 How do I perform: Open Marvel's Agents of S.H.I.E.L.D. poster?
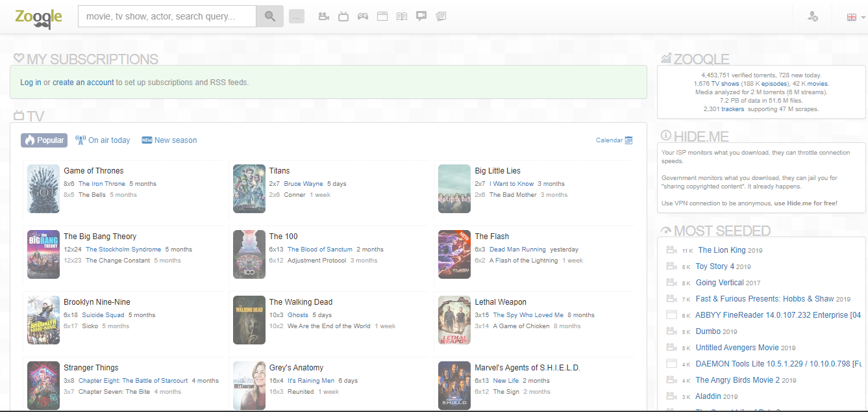coord(454,385)
